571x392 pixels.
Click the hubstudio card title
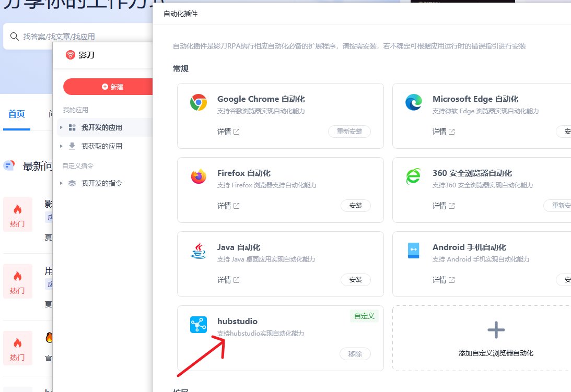237,322
